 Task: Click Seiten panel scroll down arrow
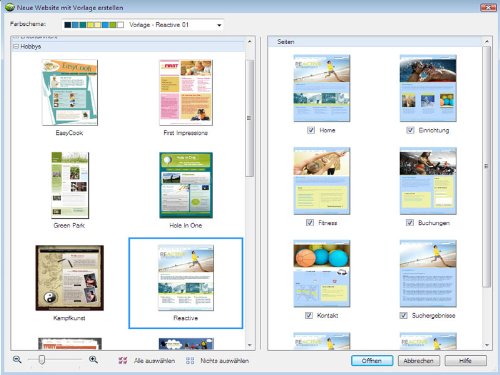487,345
